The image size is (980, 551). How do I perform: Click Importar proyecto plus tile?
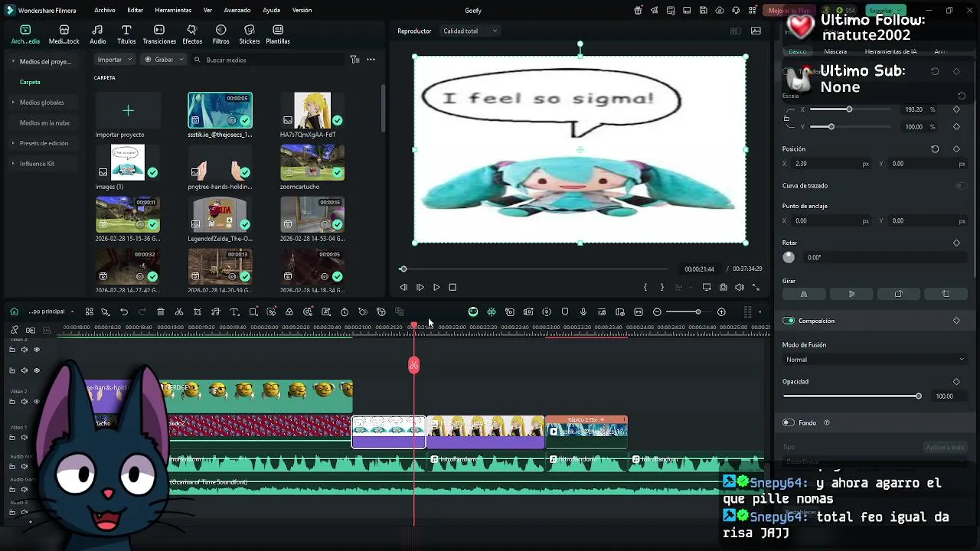[x=128, y=111]
